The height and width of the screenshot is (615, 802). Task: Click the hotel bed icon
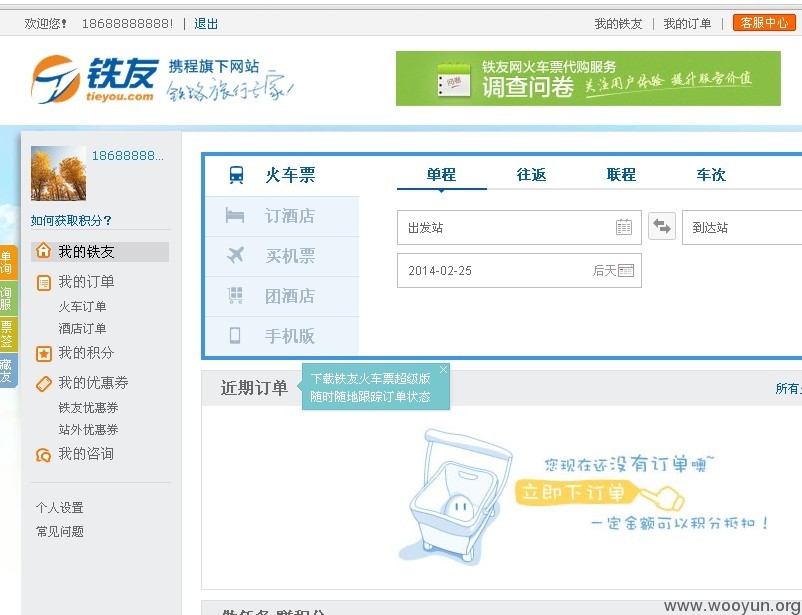pos(235,215)
